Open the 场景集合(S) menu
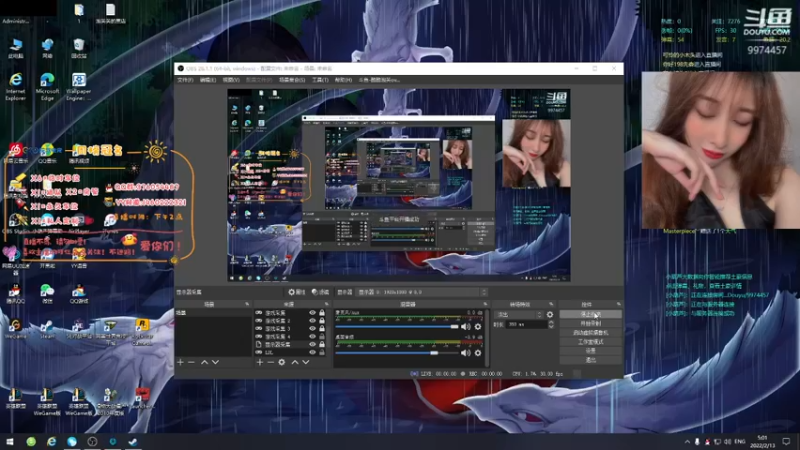The image size is (800, 450). point(292,80)
